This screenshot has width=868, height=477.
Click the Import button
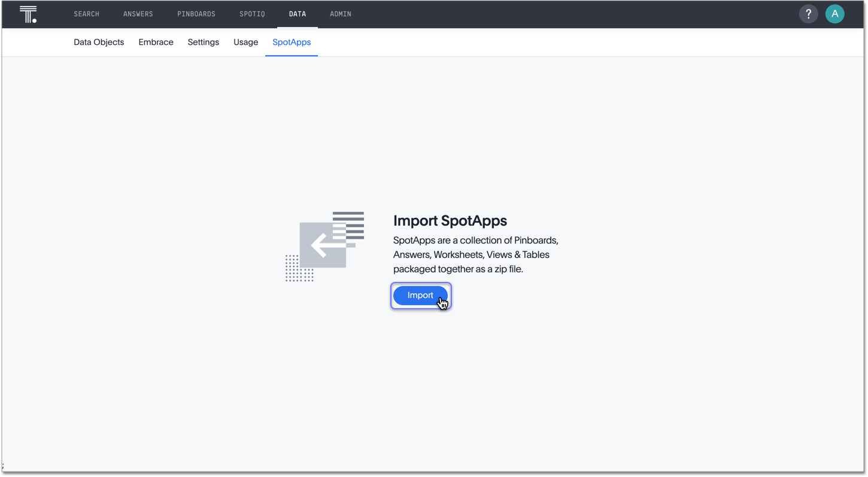click(x=420, y=295)
